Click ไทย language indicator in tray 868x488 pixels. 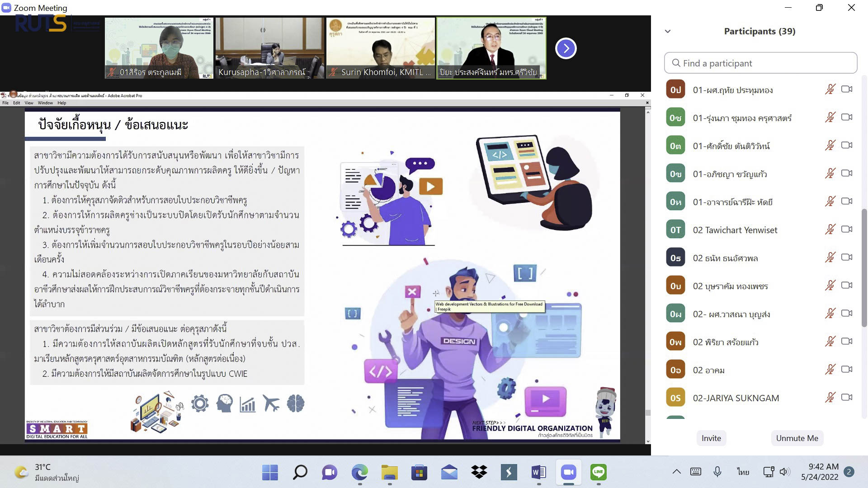click(743, 472)
